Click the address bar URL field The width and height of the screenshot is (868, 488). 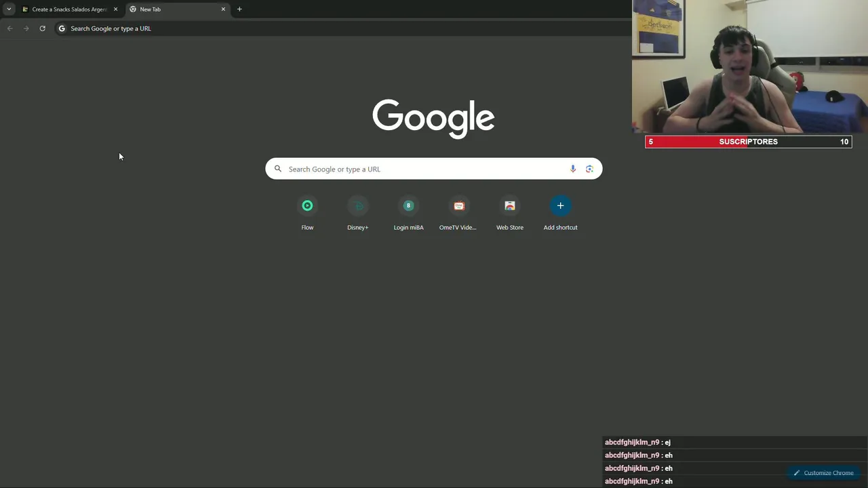pyautogui.click(x=342, y=28)
